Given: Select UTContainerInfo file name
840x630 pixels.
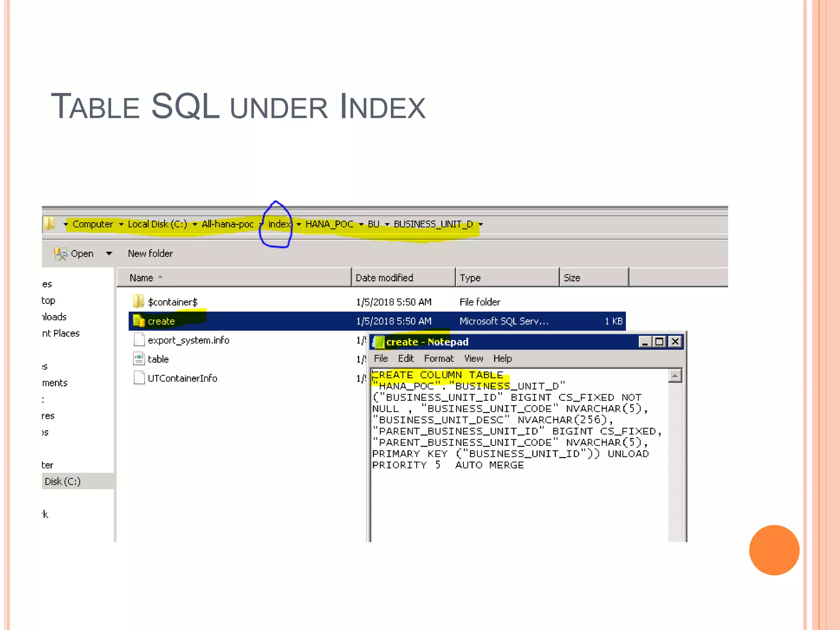Looking at the screenshot, I should 183,378.
